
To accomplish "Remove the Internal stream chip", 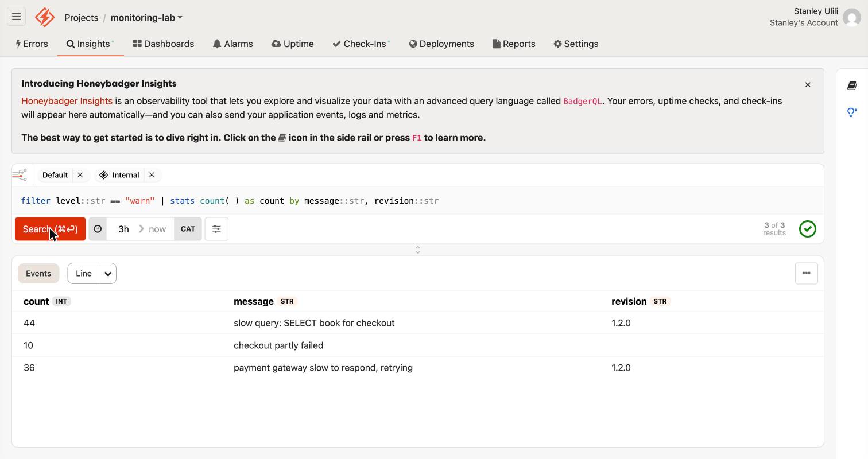I will (x=152, y=175).
